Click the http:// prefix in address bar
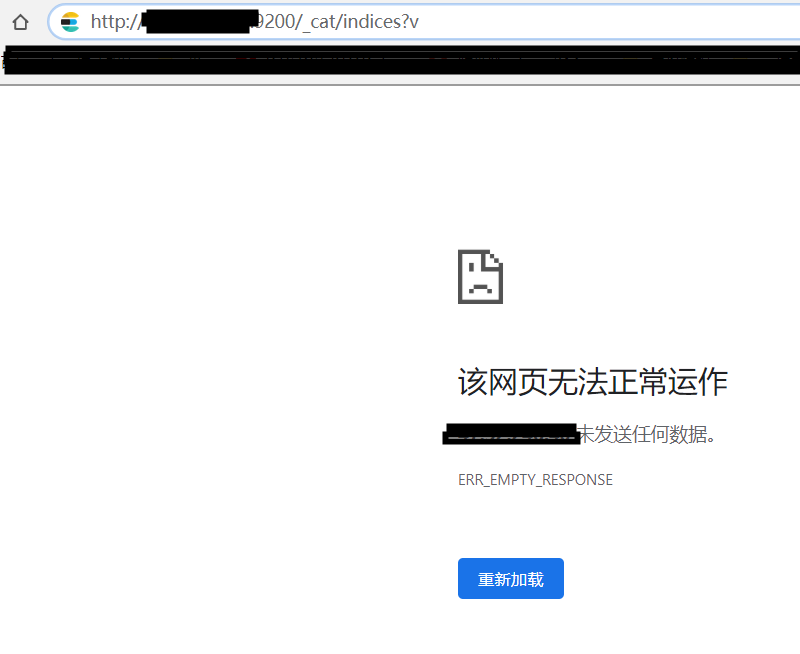 point(112,22)
